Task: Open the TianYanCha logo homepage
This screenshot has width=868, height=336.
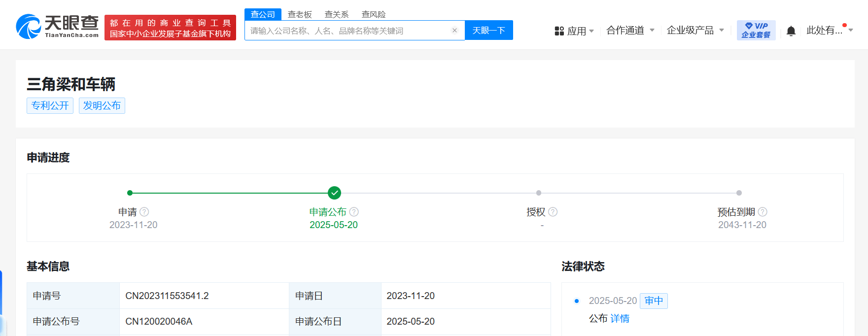Action: coord(57,27)
